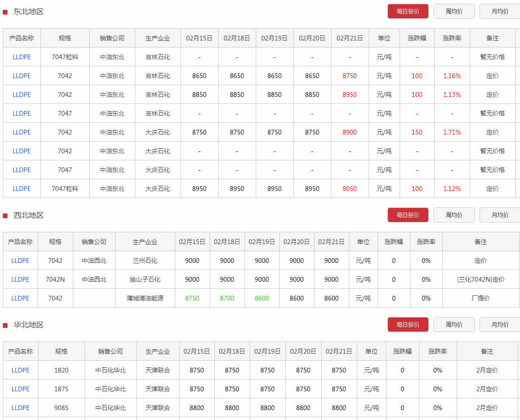Viewport: 520px width, 420px height.
Task: Click the 1.13% 涨跌率 value
Action: (452, 95)
